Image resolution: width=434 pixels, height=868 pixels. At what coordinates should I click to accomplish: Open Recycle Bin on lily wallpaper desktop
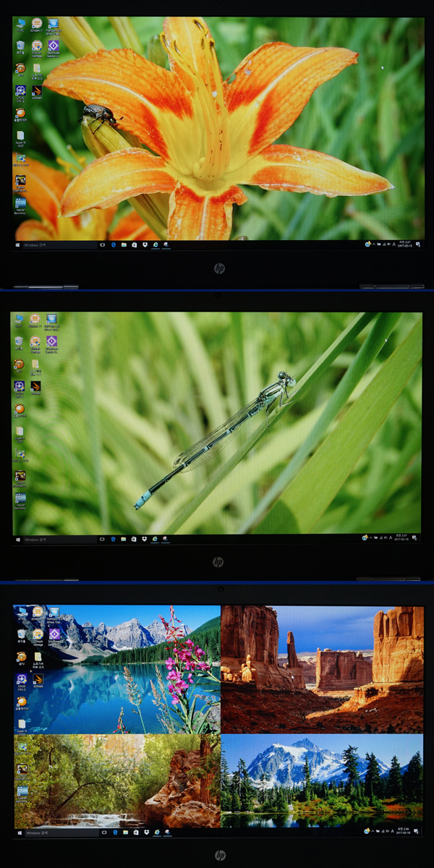coord(20,49)
